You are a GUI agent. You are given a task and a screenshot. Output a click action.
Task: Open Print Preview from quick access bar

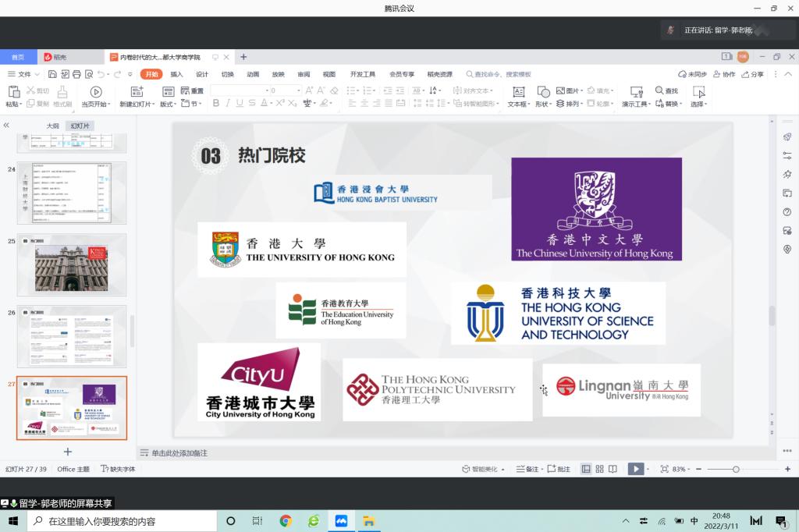[x=89, y=74]
